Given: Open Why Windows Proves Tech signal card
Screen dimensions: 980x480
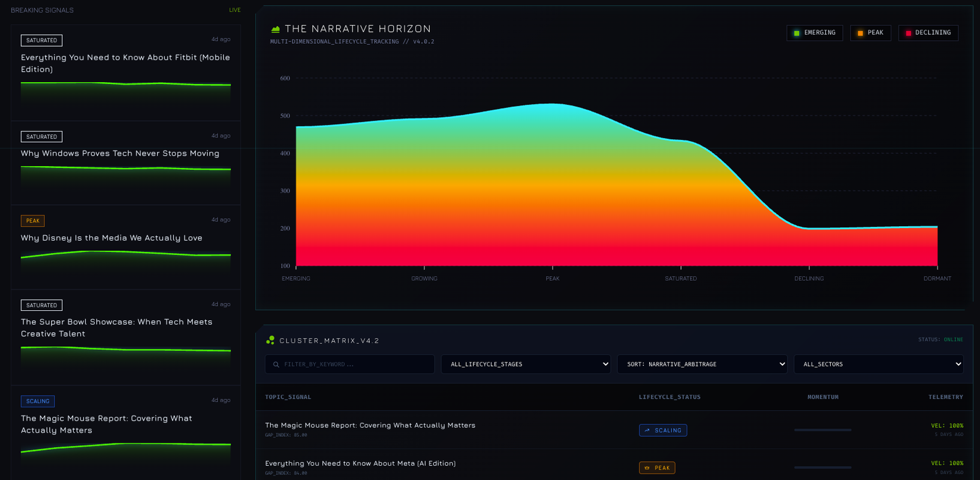Looking at the screenshot, I should point(126,163).
